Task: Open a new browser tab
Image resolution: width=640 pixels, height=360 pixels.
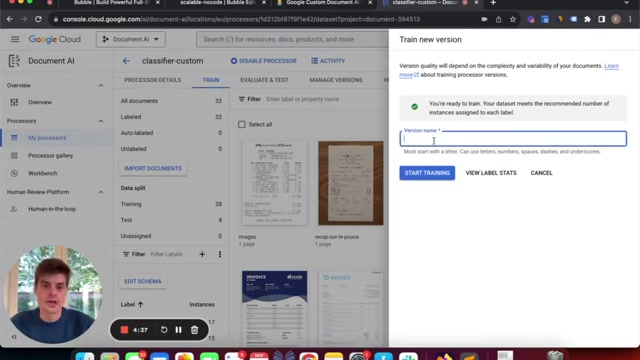Action: (493, 3)
